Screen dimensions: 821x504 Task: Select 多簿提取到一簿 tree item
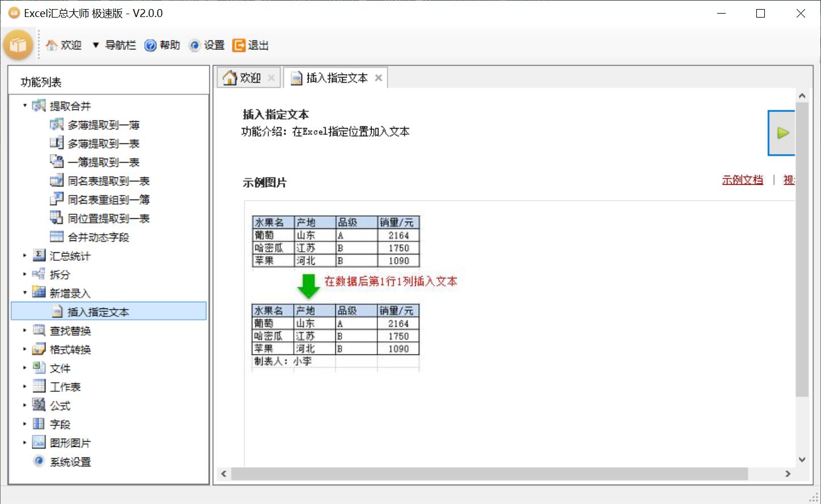(x=104, y=125)
